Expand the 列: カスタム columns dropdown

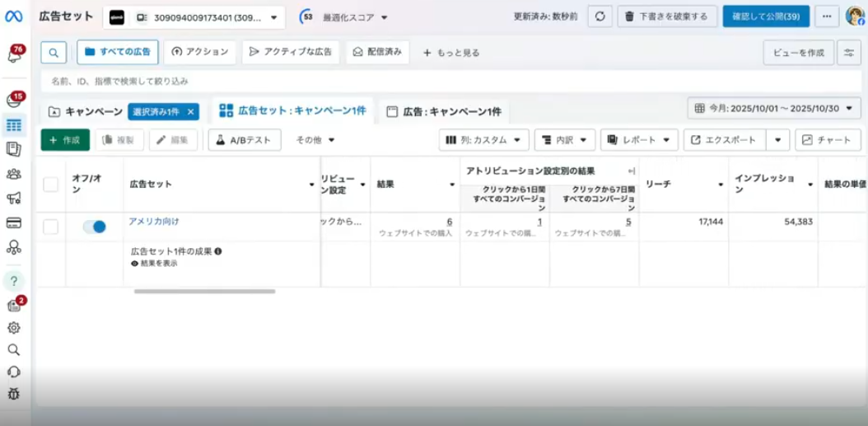coord(483,140)
